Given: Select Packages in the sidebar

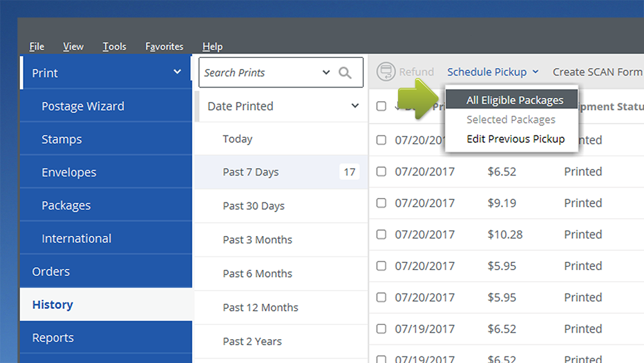Looking at the screenshot, I should 106,205.
